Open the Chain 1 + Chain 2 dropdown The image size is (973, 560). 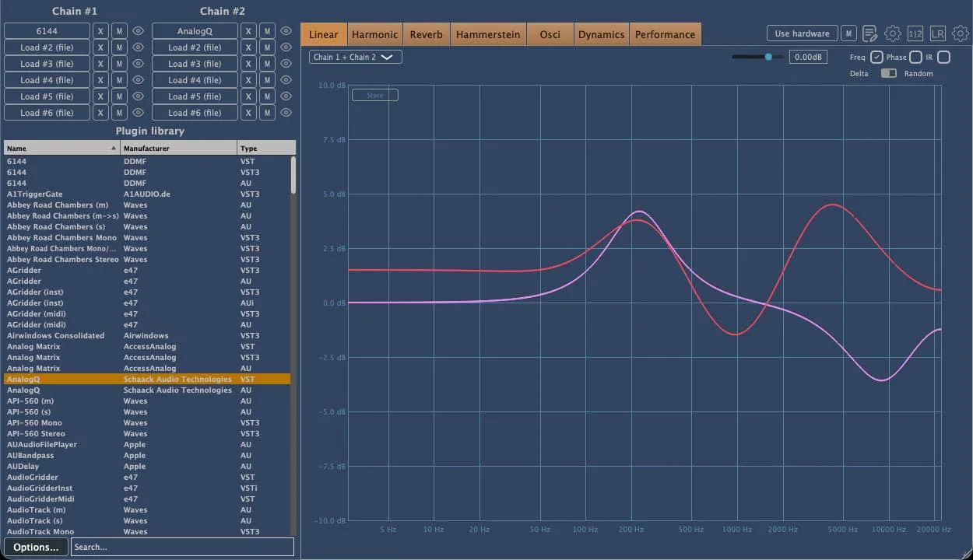pos(356,57)
